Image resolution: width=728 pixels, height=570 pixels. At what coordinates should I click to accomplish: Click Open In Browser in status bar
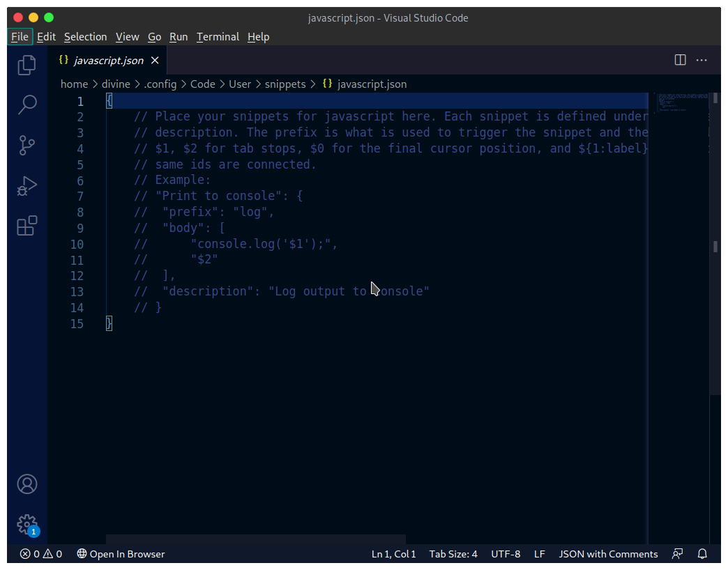tap(121, 554)
